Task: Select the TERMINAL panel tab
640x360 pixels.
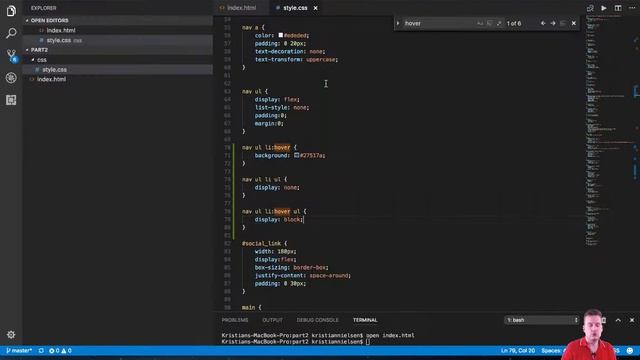Action: tap(365, 320)
